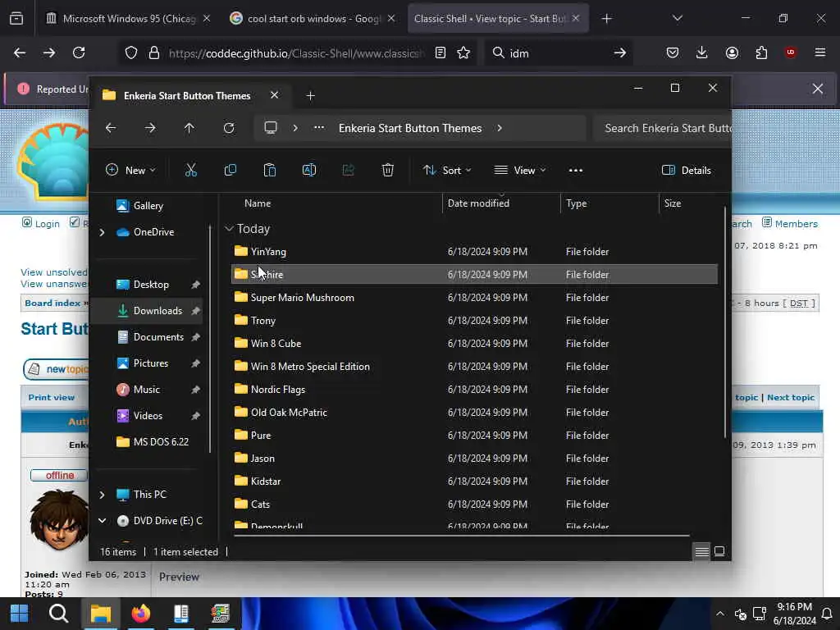Click the Share icon in Explorer toolbar
Image resolution: width=840 pixels, height=630 pixels.
pos(348,171)
